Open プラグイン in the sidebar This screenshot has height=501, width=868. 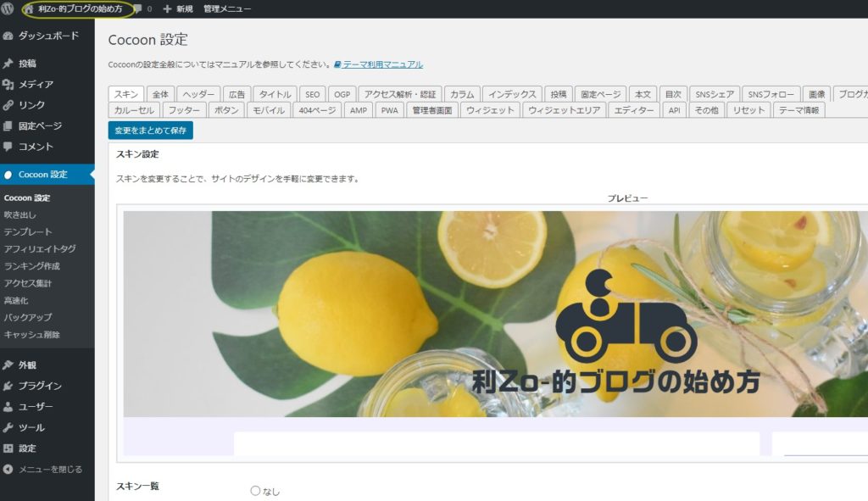pos(40,386)
